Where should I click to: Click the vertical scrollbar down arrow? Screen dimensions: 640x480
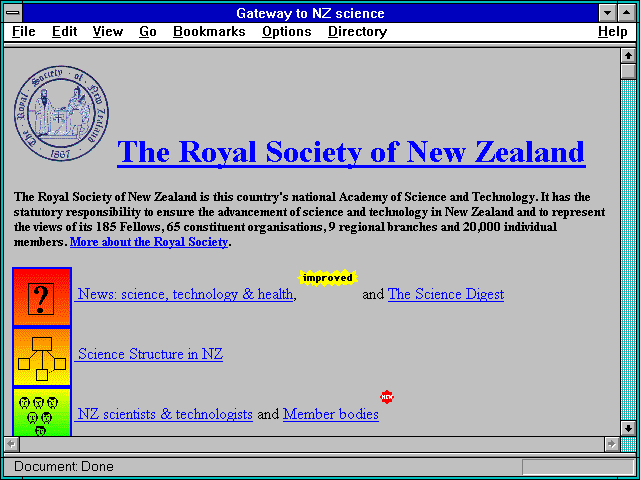(628, 428)
